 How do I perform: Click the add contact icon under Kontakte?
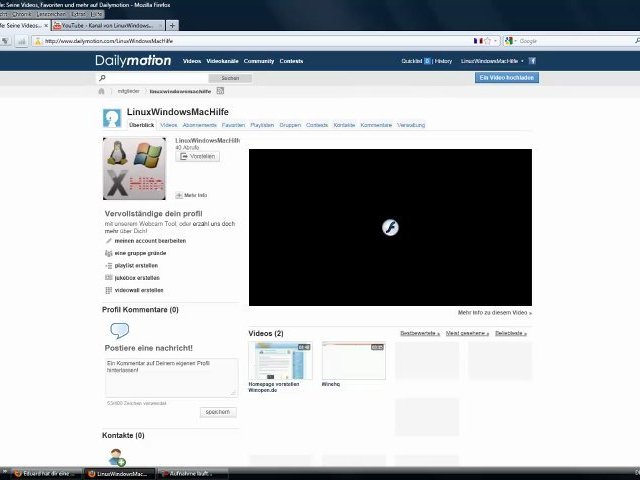118,457
